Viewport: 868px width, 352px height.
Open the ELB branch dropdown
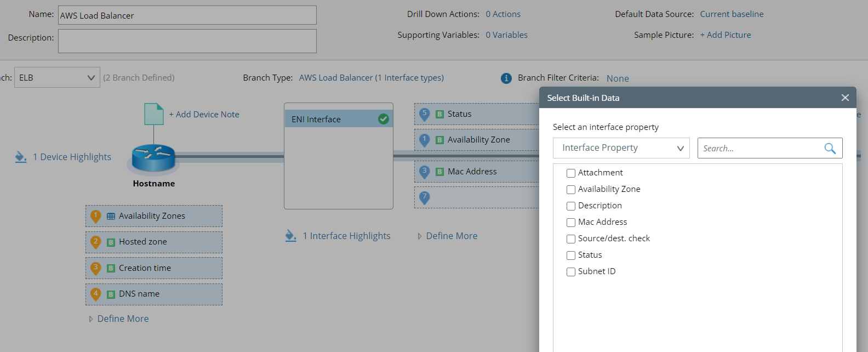tap(57, 78)
